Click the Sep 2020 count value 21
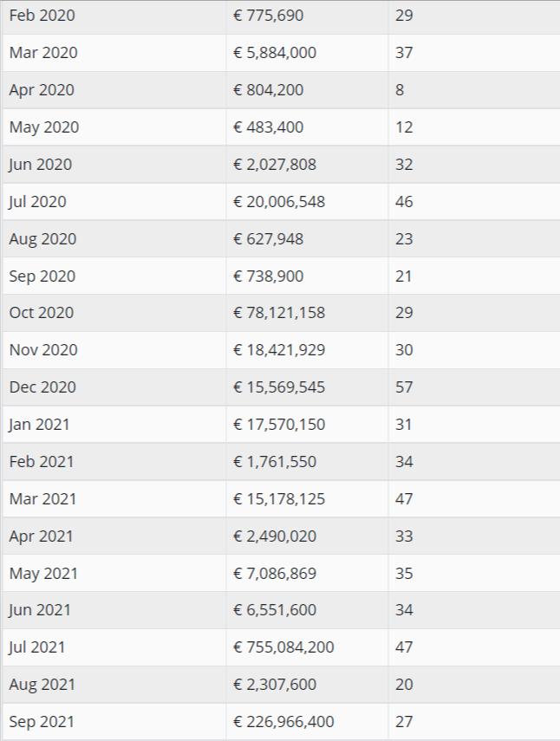 [x=404, y=276]
